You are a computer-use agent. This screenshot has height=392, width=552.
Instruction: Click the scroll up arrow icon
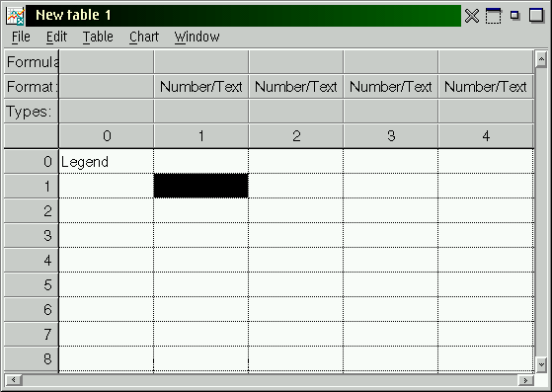[x=541, y=59]
